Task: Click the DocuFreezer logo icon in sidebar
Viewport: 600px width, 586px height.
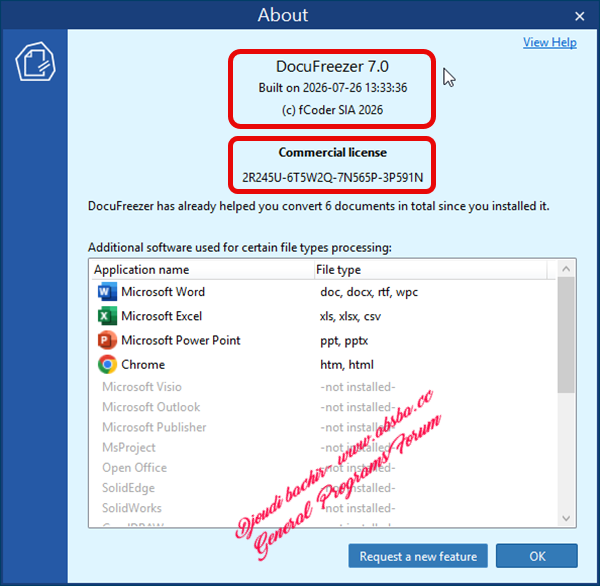Action: [x=35, y=61]
